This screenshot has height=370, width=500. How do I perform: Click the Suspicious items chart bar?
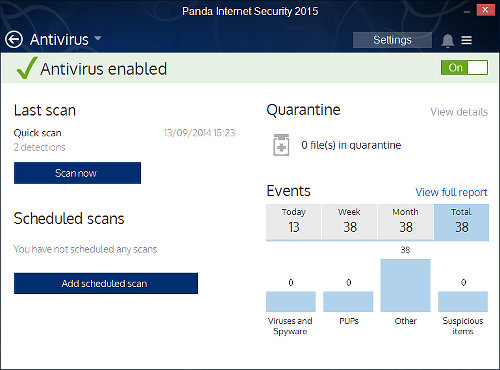[463, 302]
